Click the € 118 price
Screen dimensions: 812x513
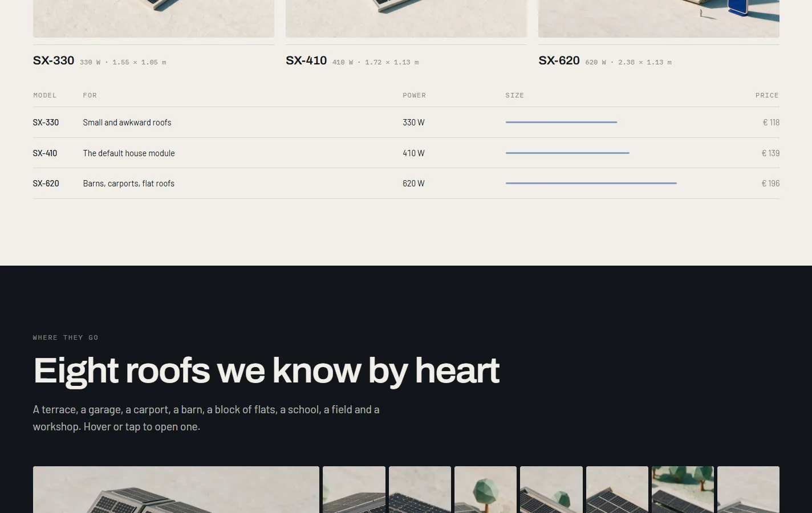(x=771, y=123)
